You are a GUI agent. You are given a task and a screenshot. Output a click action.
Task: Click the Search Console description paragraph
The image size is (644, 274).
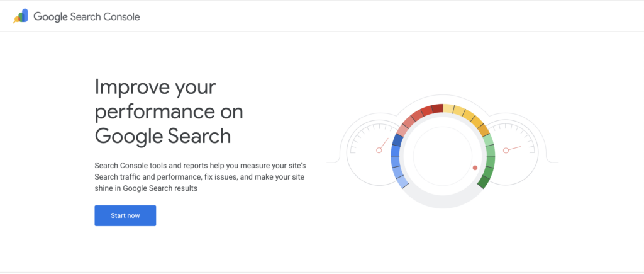coord(199,176)
